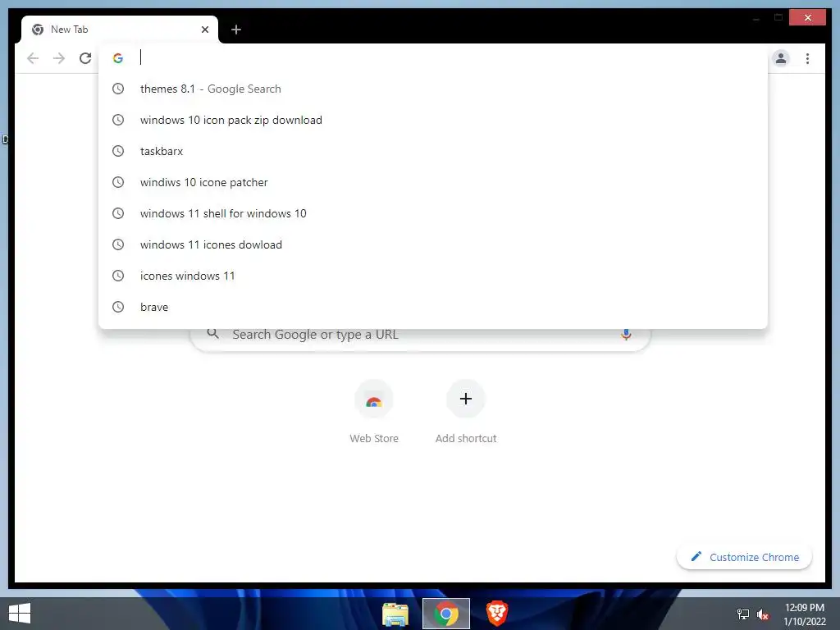Go back using the back arrow

(x=33, y=58)
